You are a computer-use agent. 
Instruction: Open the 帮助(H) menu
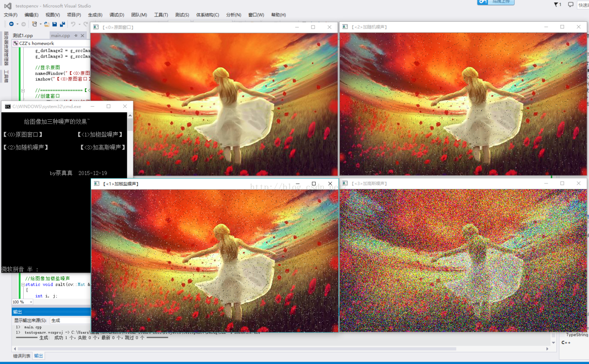278,15
